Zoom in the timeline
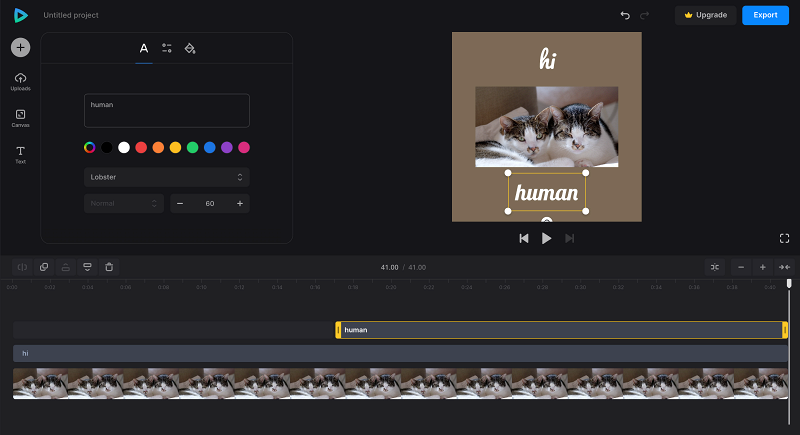800x435 pixels. (x=763, y=267)
